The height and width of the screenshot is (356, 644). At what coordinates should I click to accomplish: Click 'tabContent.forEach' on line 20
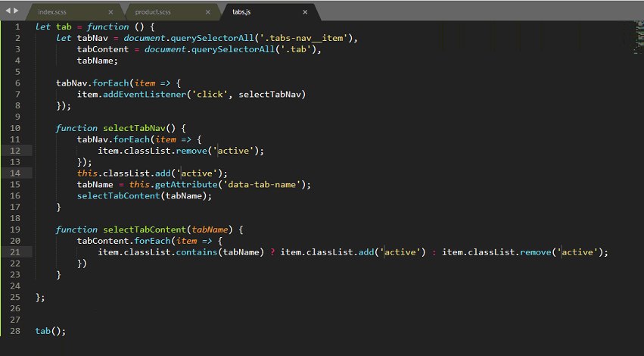tap(123, 241)
